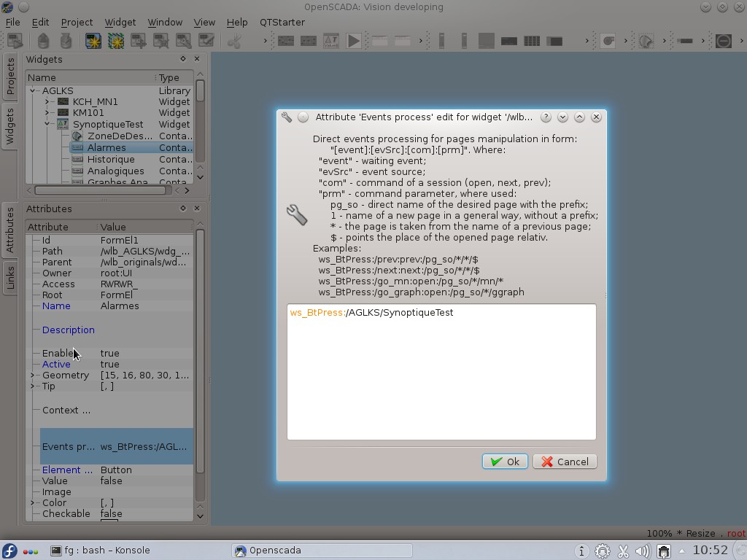Collapse the AGLKS library tree node
The height and width of the screenshot is (560, 747).
click(x=33, y=91)
